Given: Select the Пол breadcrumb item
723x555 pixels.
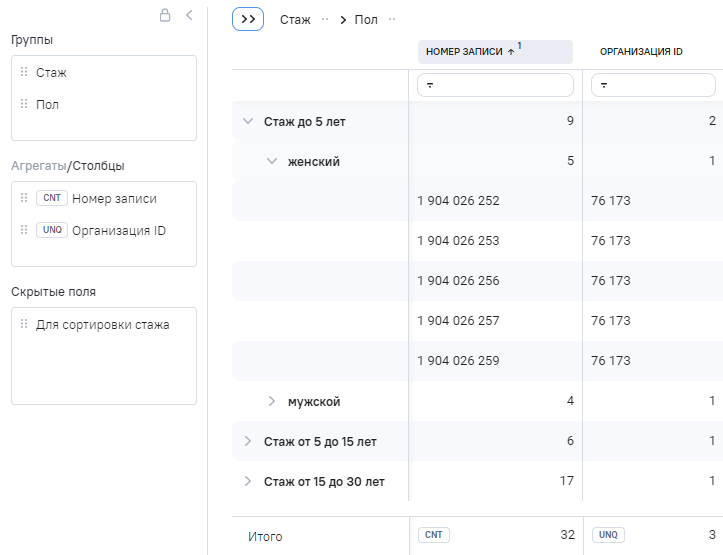Looking at the screenshot, I should tap(366, 20).
